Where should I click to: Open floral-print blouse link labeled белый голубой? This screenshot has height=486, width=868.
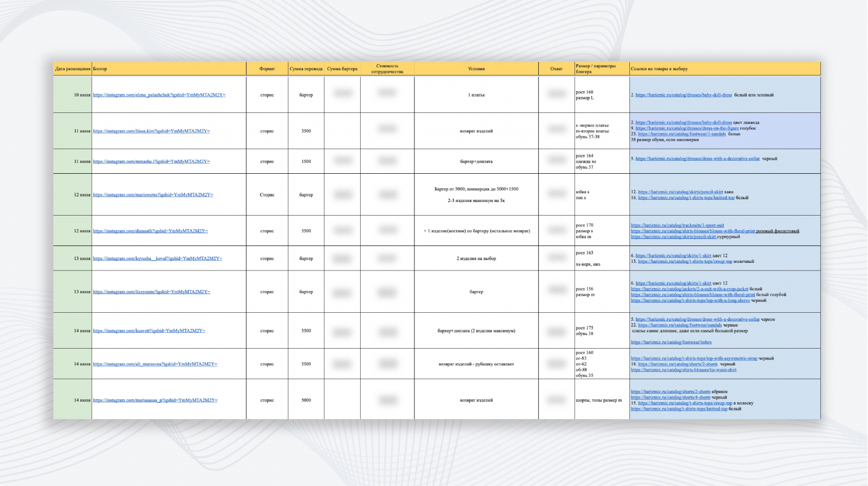[693, 295]
